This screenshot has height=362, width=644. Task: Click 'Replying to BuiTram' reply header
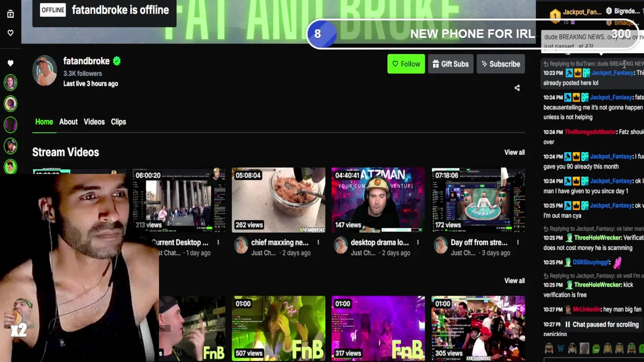(594, 64)
